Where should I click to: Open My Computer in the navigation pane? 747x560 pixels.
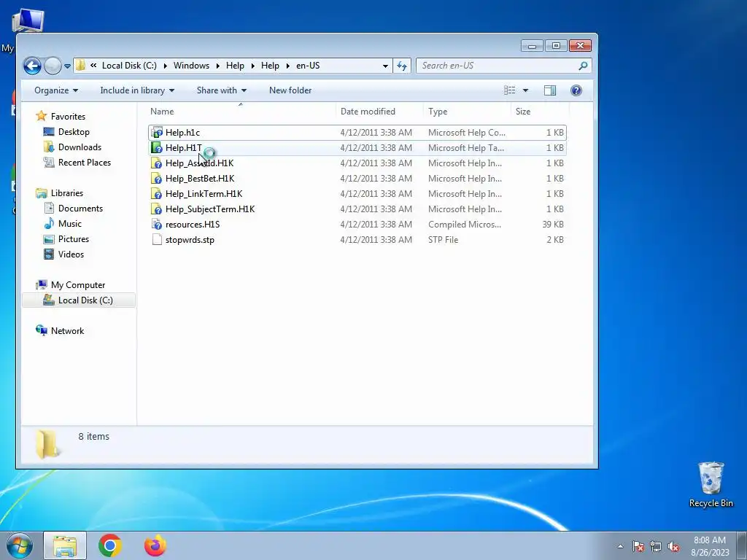[77, 285]
